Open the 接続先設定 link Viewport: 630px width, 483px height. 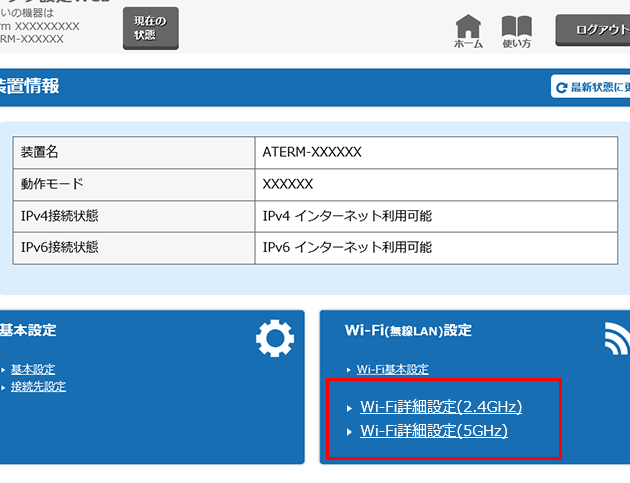[x=38, y=386]
